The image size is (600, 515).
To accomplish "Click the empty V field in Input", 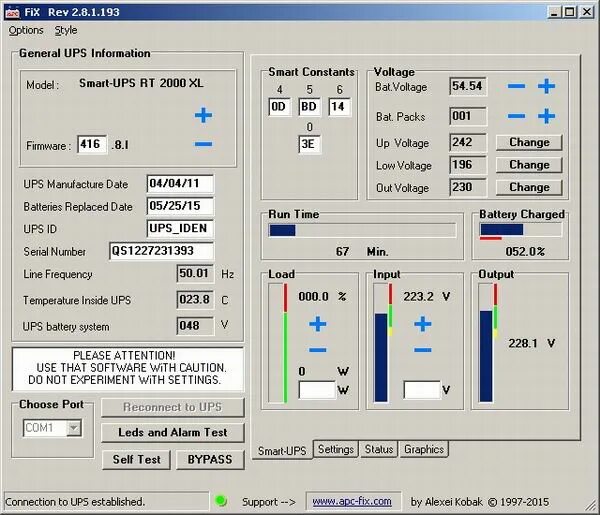I will 422,390.
